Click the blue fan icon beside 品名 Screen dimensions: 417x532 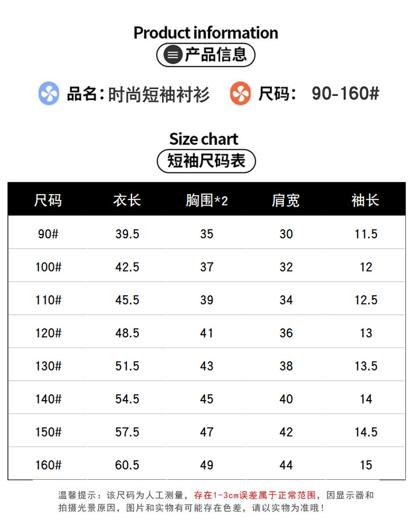click(49, 94)
